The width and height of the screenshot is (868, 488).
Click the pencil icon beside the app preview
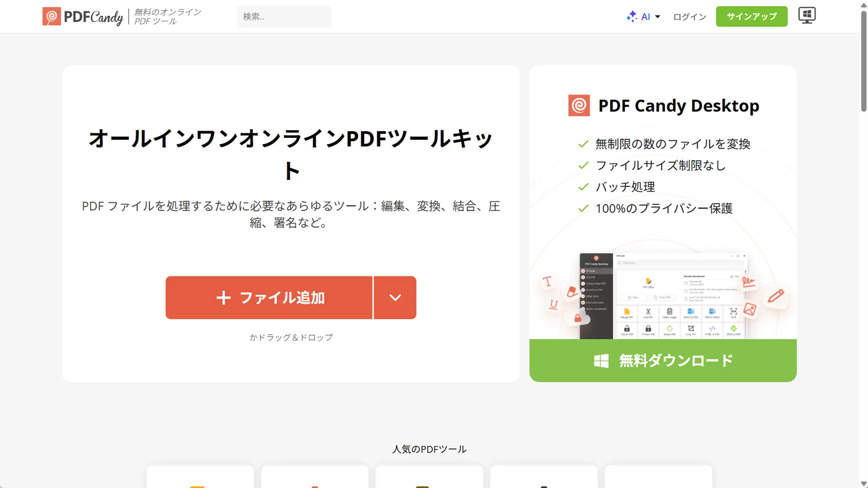click(x=775, y=296)
